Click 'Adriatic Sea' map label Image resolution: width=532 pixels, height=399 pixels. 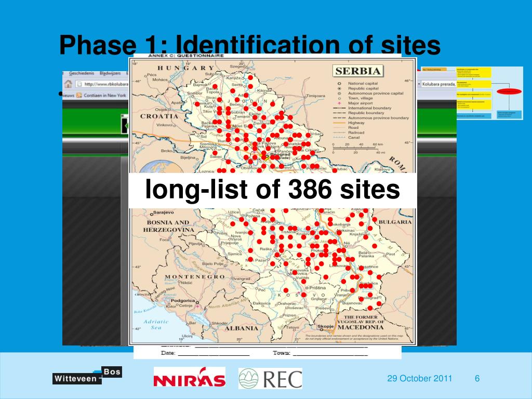coord(156,324)
